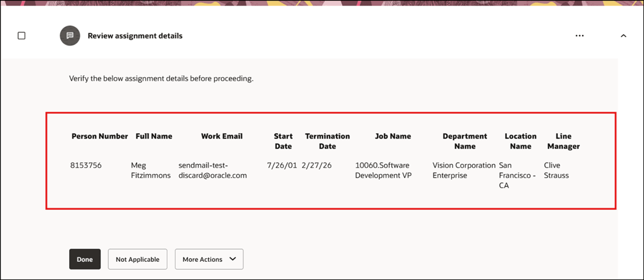Click the Review assignment details title
Image resolution: width=644 pixels, height=280 pixels.
tap(135, 36)
